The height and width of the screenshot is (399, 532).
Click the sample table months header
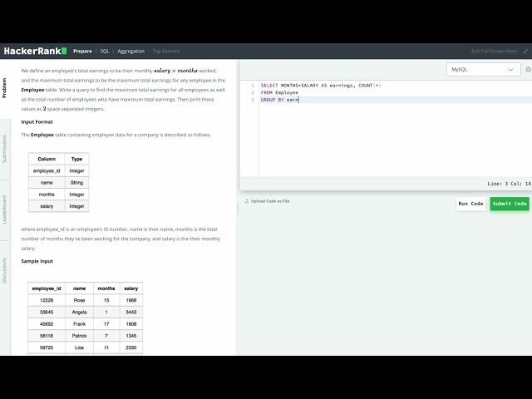[106, 288]
